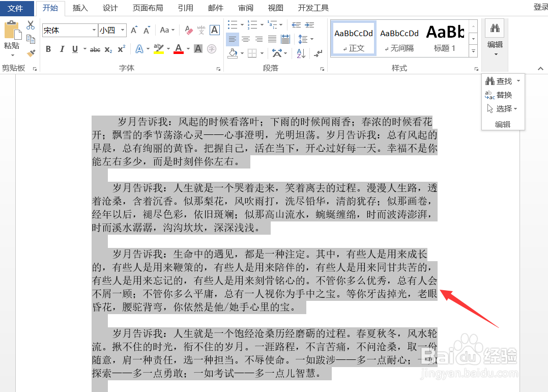Collapse the ribbon with the chevron

(x=540, y=69)
